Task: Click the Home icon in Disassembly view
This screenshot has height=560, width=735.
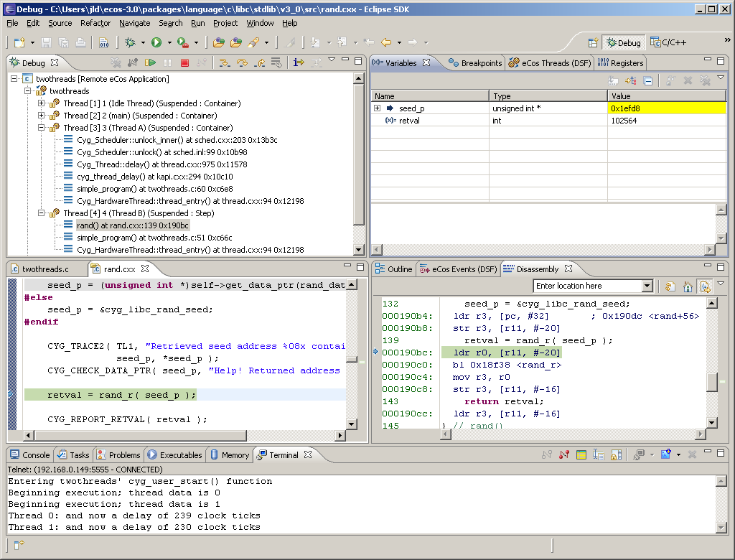Action: [688, 286]
